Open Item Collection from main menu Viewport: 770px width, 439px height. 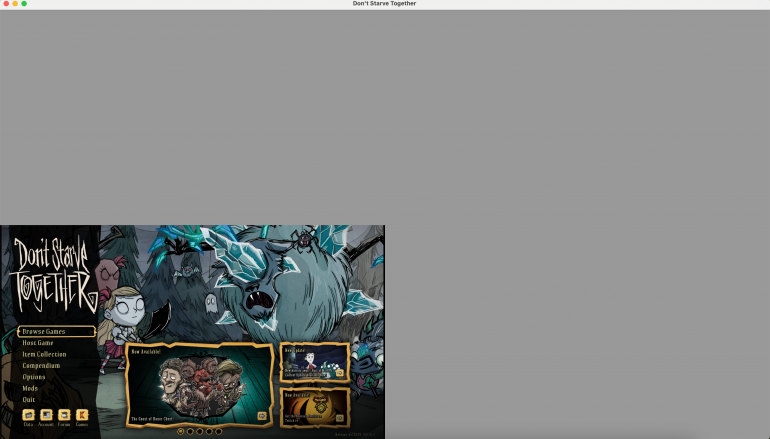(44, 354)
